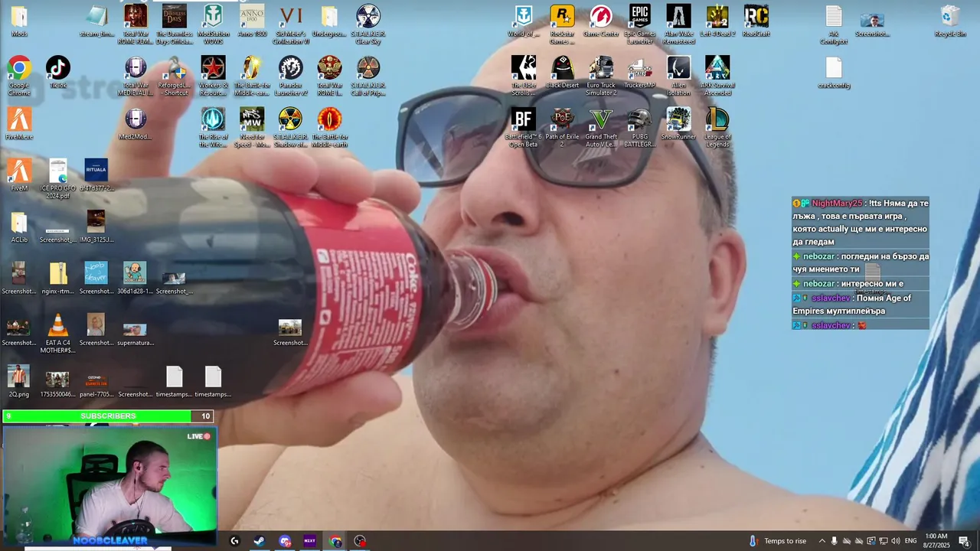Screen dimensions: 980x551
Task: Show hidden system tray icons
Action: [x=822, y=541]
